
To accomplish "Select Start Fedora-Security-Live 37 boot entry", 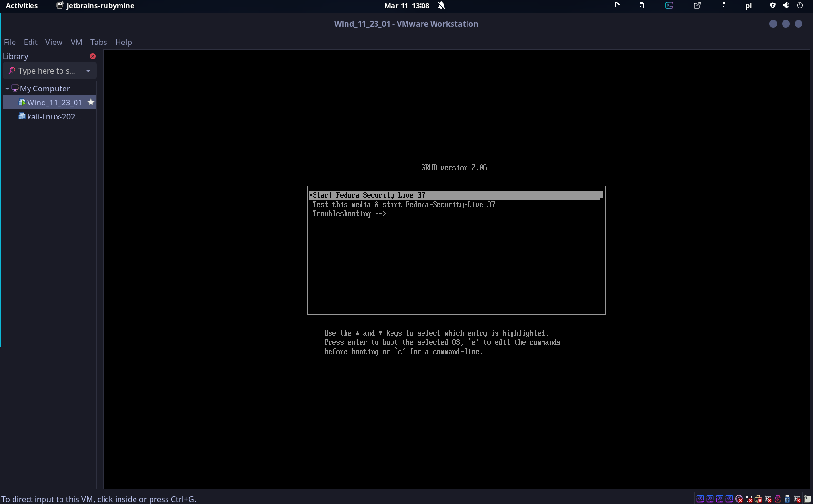I will click(x=456, y=195).
